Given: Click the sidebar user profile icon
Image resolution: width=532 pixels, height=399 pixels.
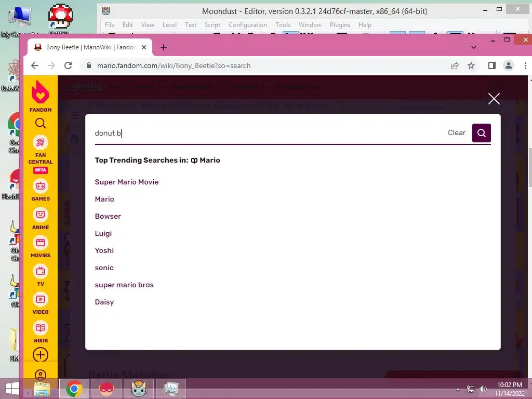Looking at the screenshot, I should coord(41,375).
